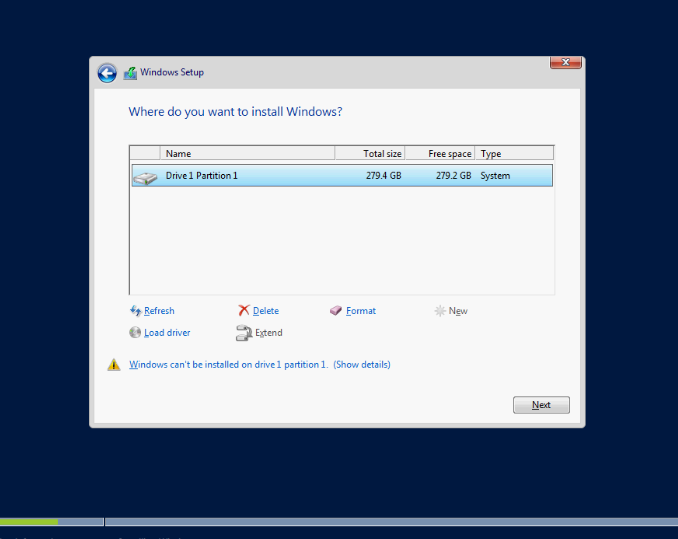The height and width of the screenshot is (539, 678).
Task: Close the Windows Setup dialog
Action: coord(566,62)
